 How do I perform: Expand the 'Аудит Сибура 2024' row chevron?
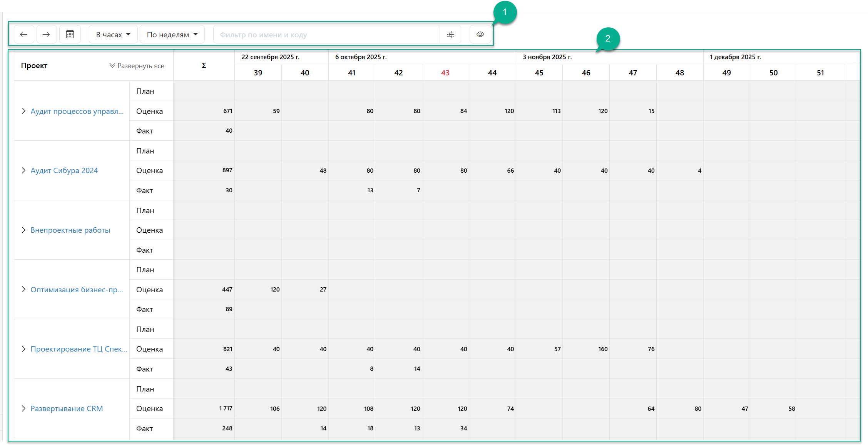click(23, 170)
